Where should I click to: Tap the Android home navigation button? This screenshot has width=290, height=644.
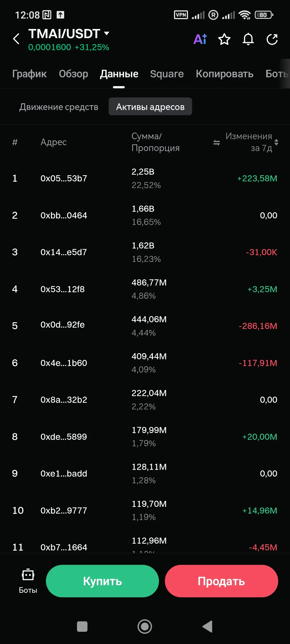[x=145, y=627]
